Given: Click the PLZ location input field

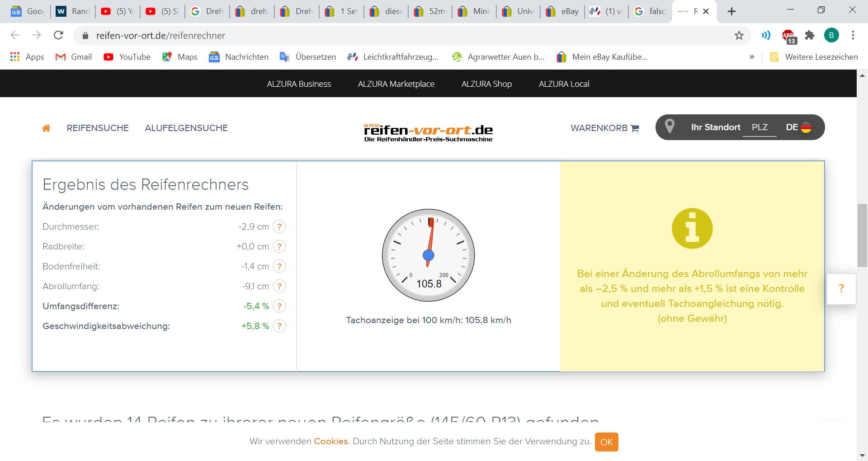Looking at the screenshot, I should tap(759, 127).
